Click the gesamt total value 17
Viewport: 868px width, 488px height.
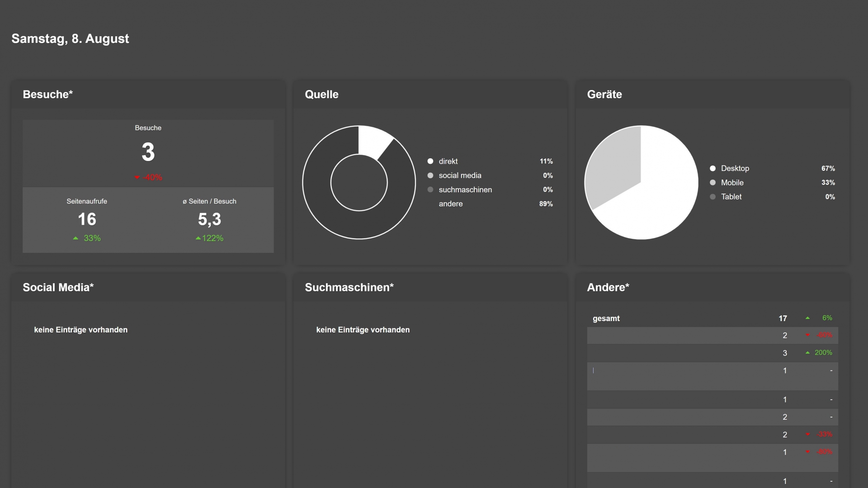783,318
